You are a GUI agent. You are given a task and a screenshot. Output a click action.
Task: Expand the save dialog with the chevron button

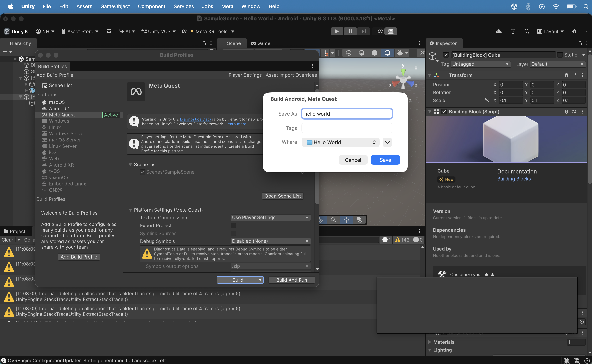(387, 142)
